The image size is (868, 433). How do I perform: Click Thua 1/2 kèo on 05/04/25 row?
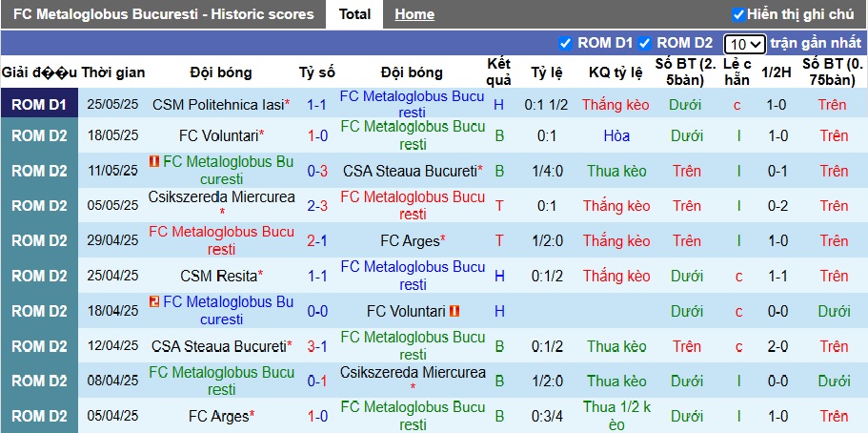(616, 417)
